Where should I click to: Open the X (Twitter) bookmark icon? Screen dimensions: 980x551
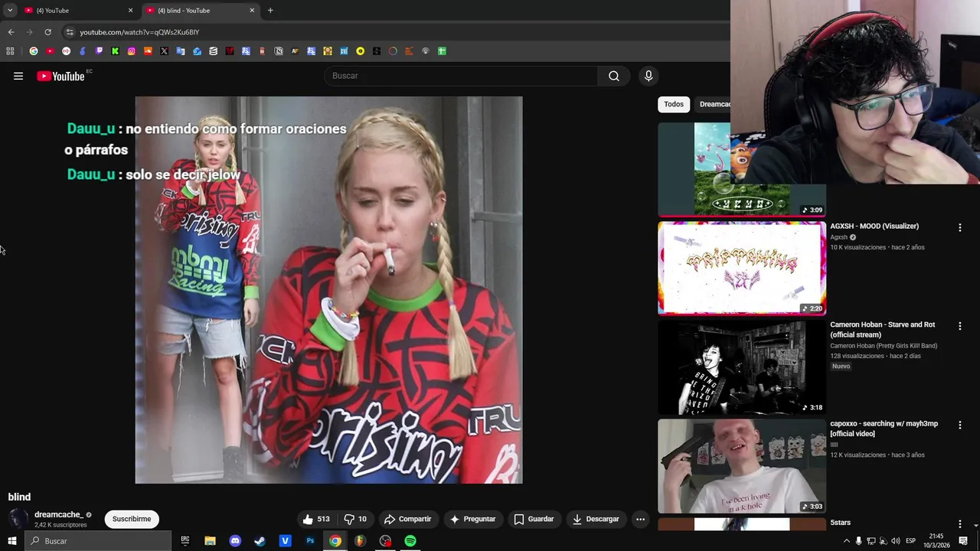tap(164, 51)
